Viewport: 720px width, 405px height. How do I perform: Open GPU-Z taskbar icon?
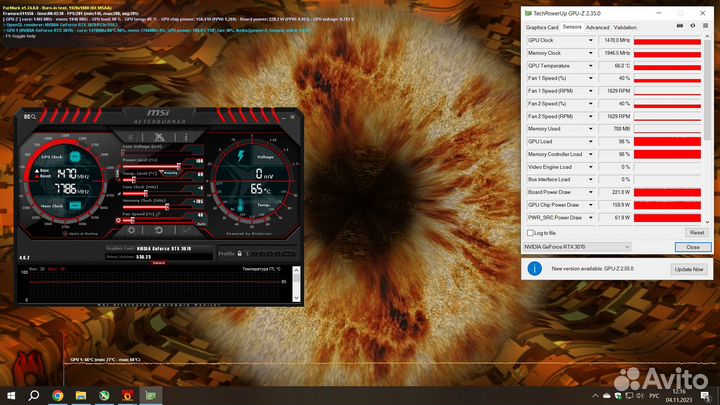pyautogui.click(x=151, y=395)
